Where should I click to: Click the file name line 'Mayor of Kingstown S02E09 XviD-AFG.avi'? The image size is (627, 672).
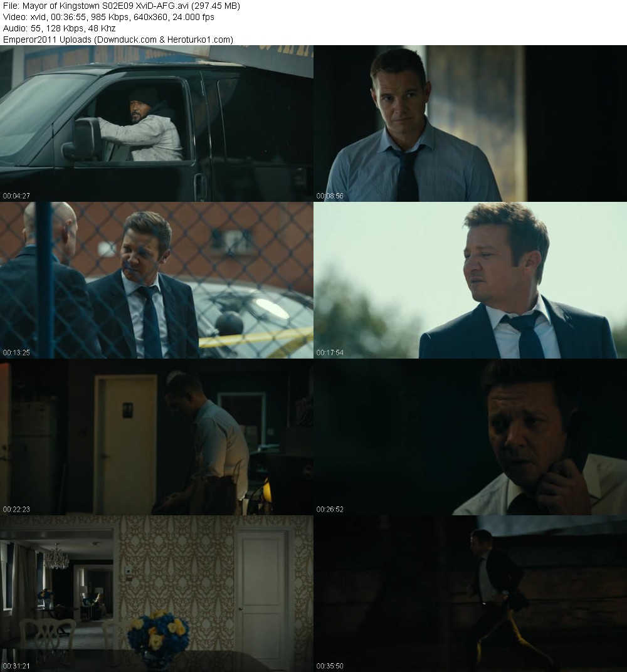point(121,6)
